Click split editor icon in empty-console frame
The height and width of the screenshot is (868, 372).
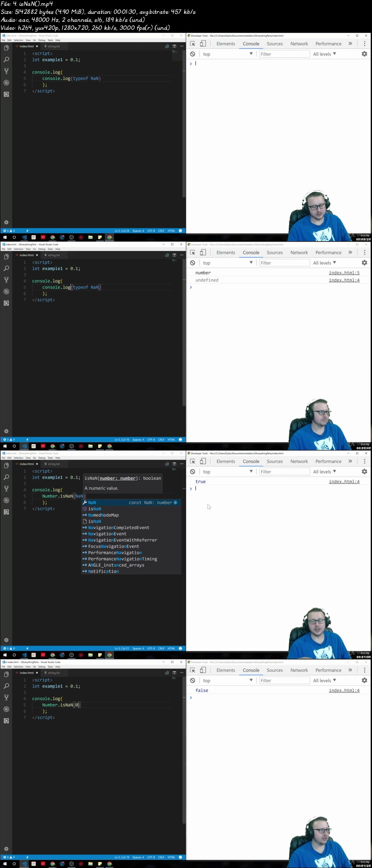click(174, 46)
